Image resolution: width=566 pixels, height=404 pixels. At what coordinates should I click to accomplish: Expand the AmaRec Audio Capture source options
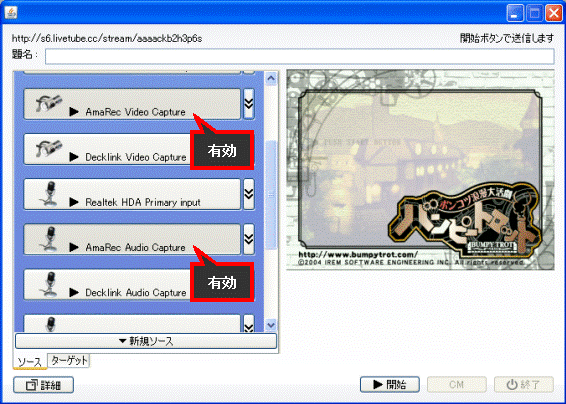point(249,239)
